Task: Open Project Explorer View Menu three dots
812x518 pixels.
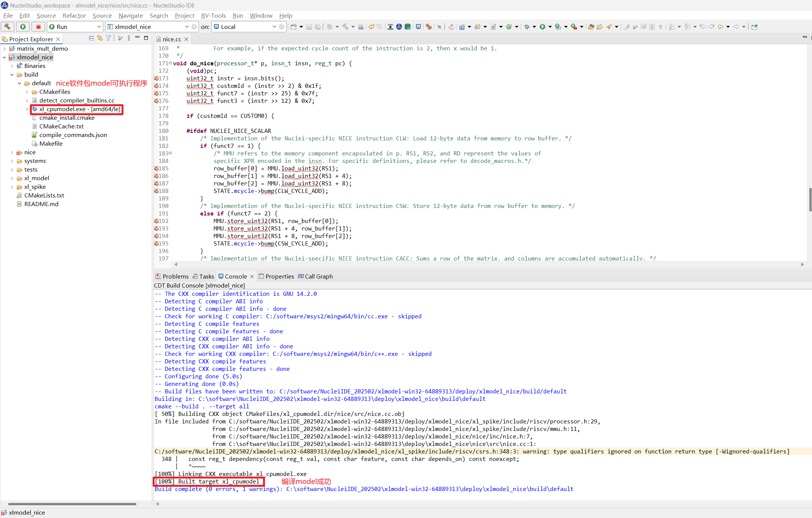Action: click(x=129, y=38)
